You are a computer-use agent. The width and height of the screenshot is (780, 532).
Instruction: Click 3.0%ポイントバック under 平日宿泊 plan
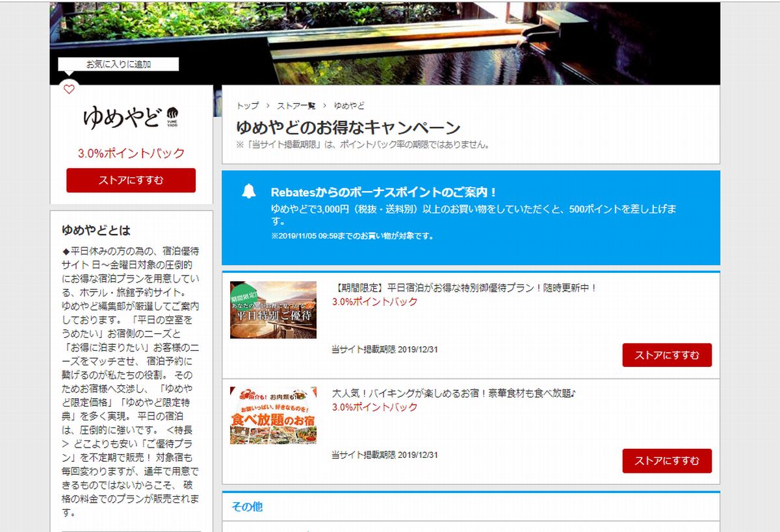click(375, 302)
